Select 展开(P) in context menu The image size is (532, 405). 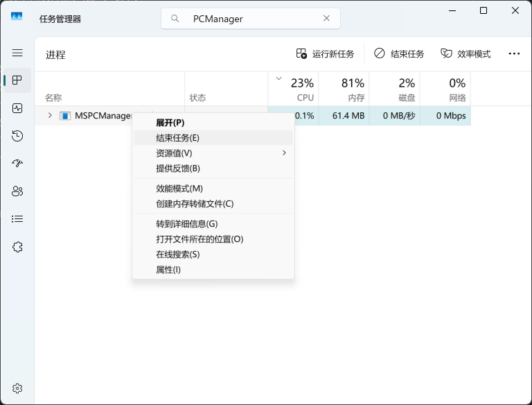coord(213,123)
